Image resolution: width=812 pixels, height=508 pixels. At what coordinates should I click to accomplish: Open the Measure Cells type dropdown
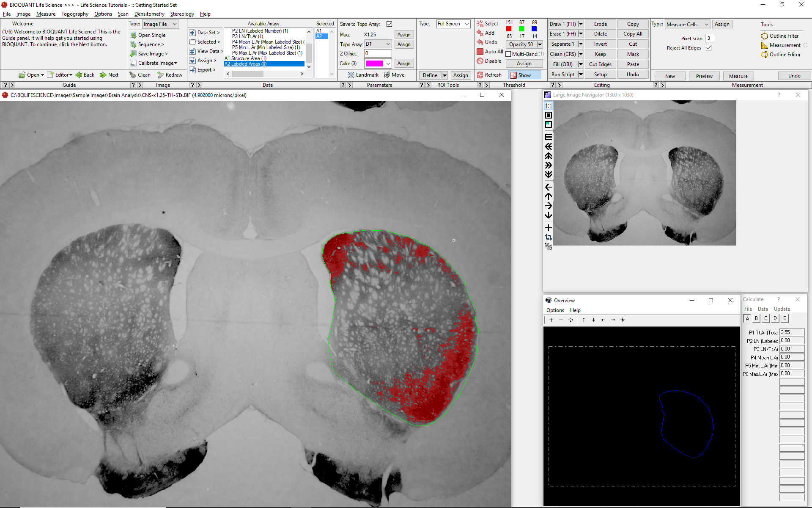tap(706, 25)
